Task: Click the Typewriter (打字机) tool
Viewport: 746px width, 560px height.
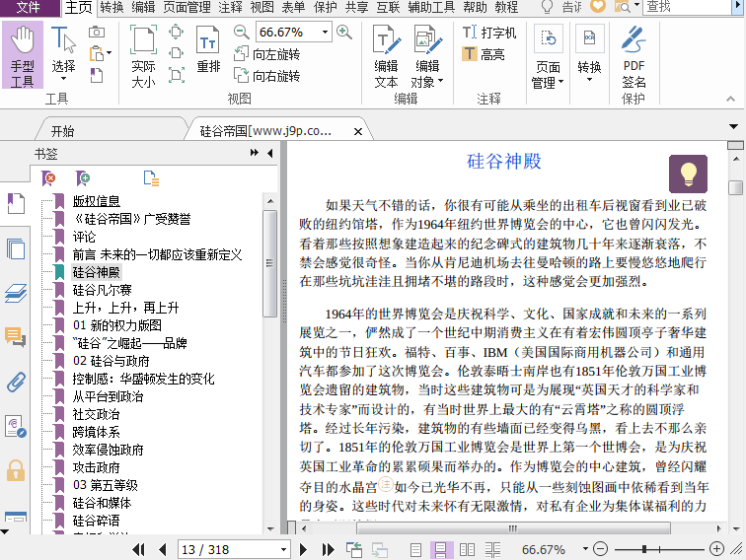Action: 489,33
